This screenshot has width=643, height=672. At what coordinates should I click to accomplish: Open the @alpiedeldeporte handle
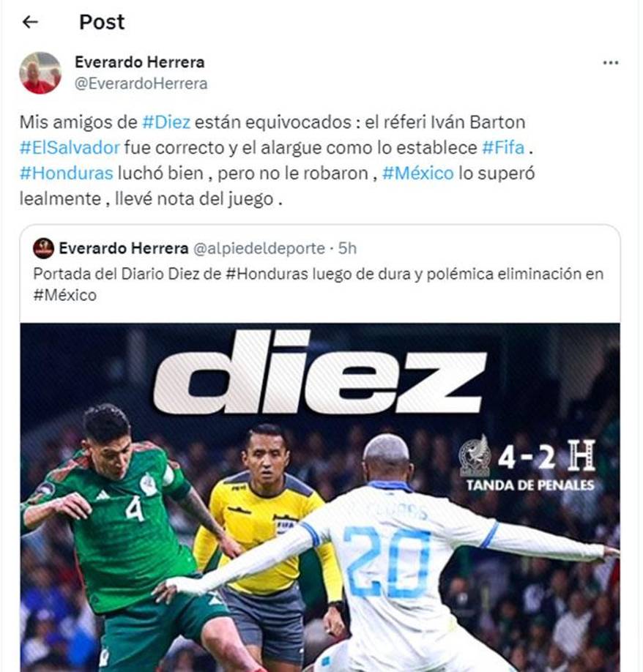(x=259, y=249)
